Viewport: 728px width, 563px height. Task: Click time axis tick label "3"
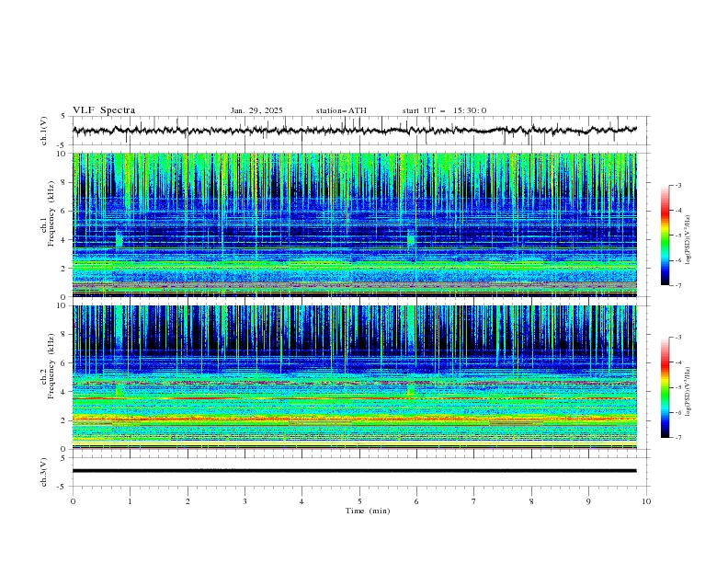point(245,501)
